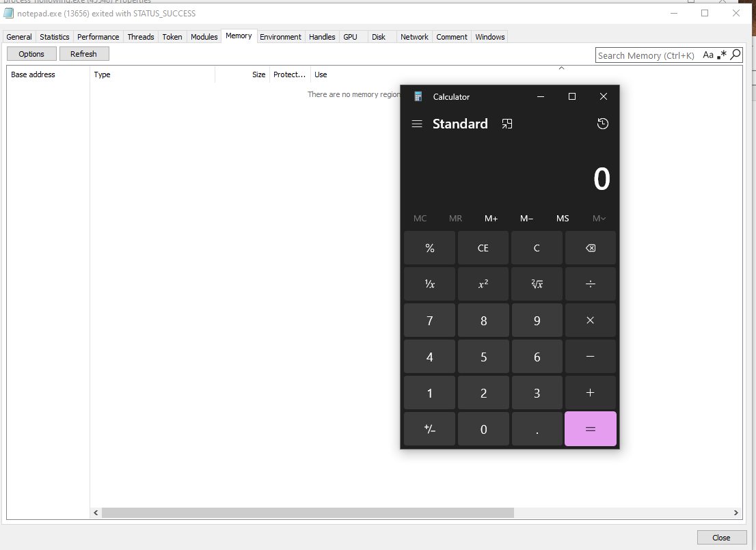This screenshot has height=550, width=756.
Task: Open Calculator navigation hamburger menu
Action: click(x=417, y=124)
